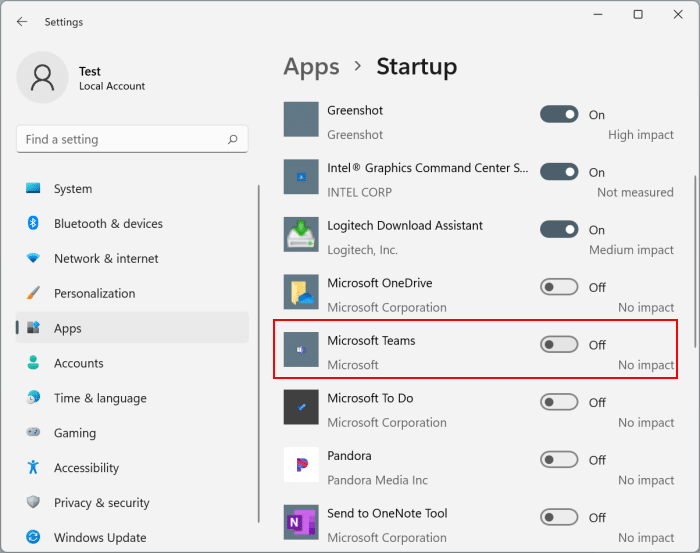This screenshot has width=700, height=553.
Task: Disable Intel Graphics Command Center startup
Action: [559, 172]
